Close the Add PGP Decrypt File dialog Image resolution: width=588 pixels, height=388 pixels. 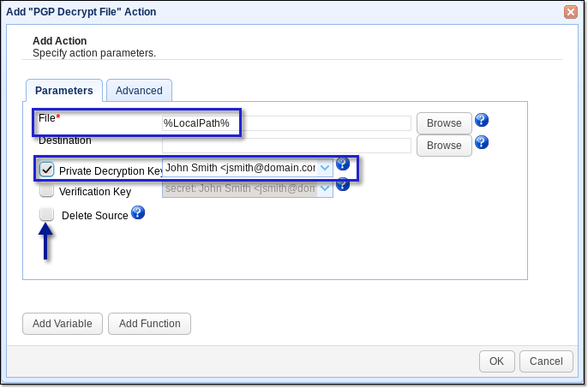coord(571,12)
